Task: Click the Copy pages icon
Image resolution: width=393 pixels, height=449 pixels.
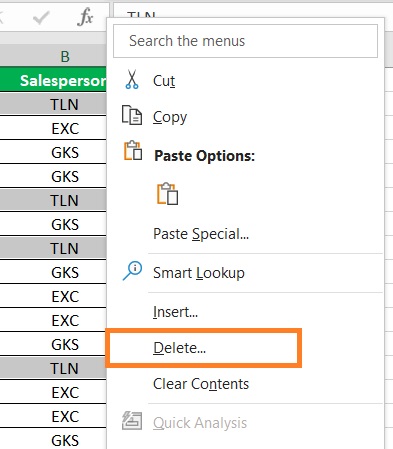Action: point(132,115)
